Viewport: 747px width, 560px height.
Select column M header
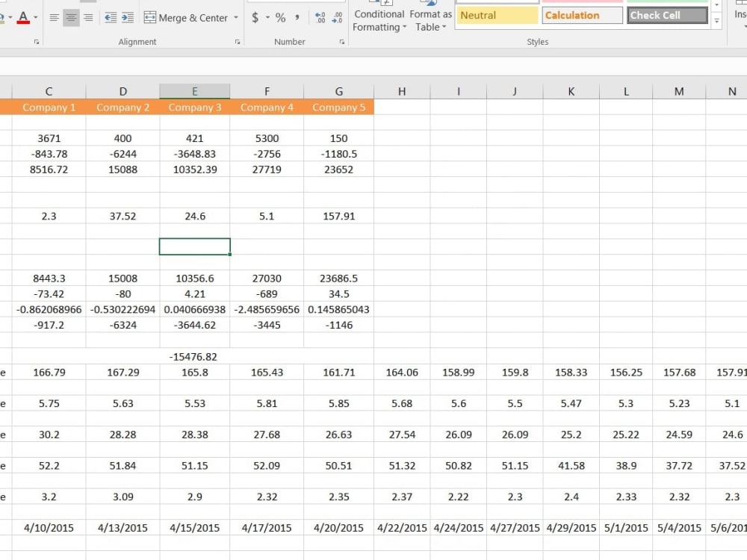(679, 91)
